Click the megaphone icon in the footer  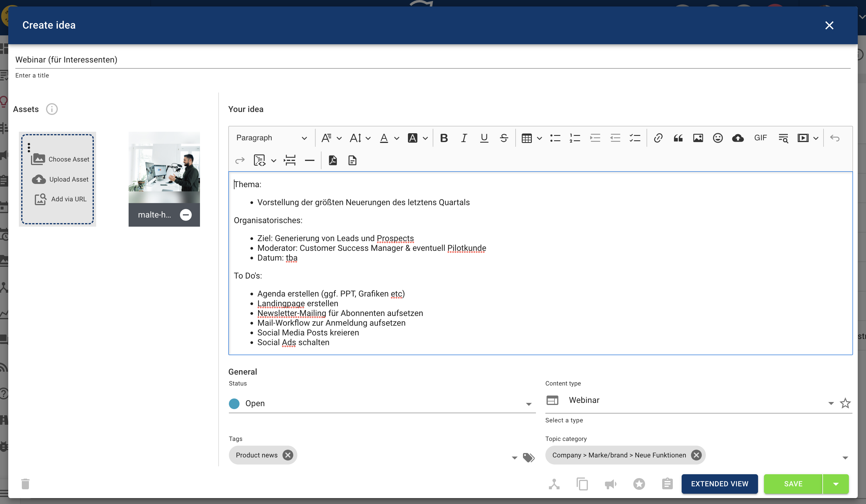(x=611, y=484)
